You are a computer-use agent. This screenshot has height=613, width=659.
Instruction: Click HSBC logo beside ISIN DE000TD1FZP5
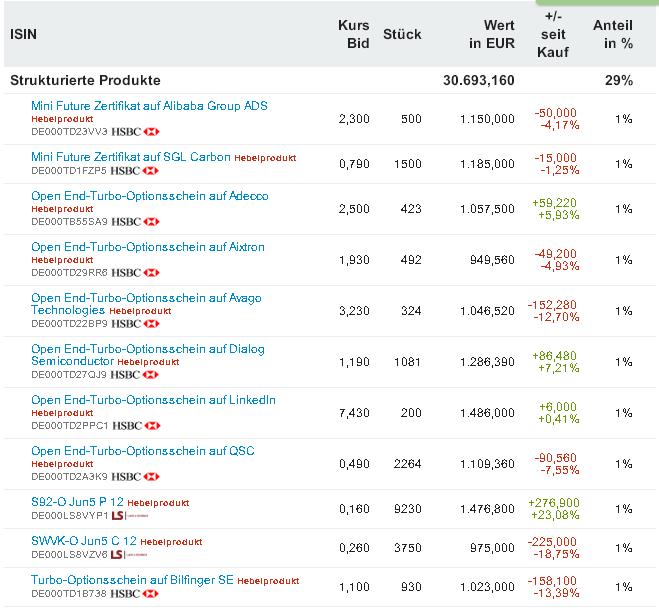tap(135, 170)
